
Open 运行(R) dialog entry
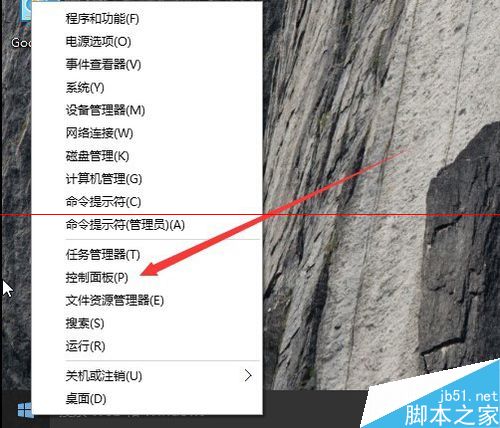(x=147, y=346)
